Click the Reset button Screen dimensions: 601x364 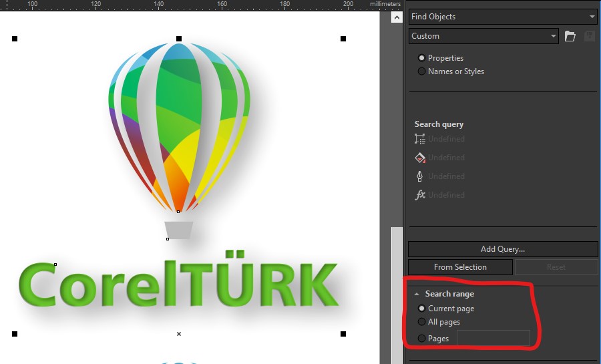click(556, 267)
